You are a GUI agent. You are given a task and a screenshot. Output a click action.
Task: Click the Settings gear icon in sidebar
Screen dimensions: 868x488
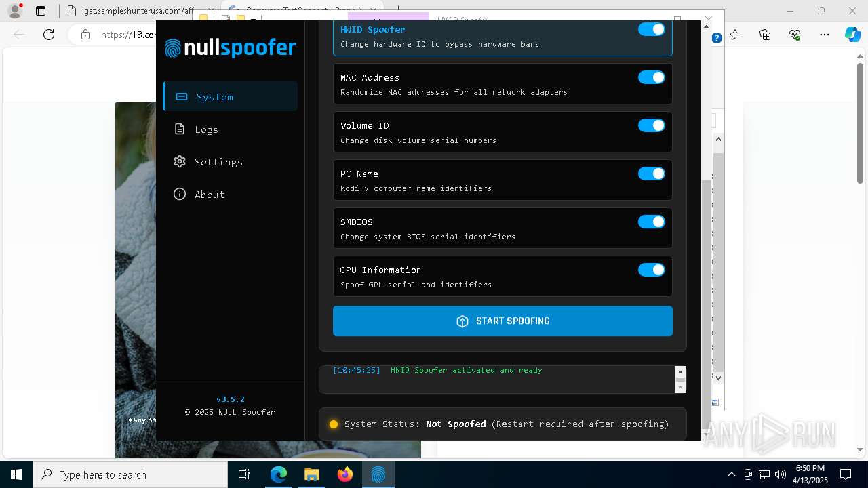180,161
